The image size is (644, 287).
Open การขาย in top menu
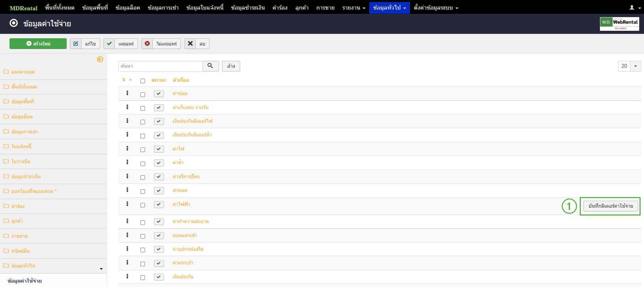coord(325,8)
